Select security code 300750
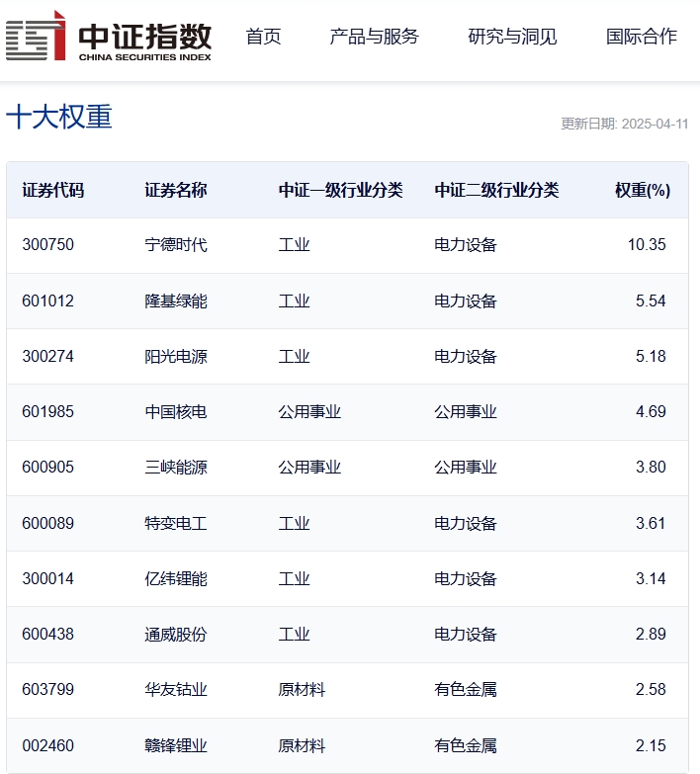 47,245
